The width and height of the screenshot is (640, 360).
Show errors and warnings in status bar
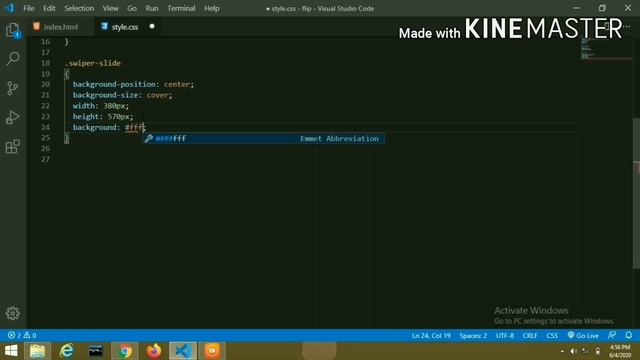(22, 336)
